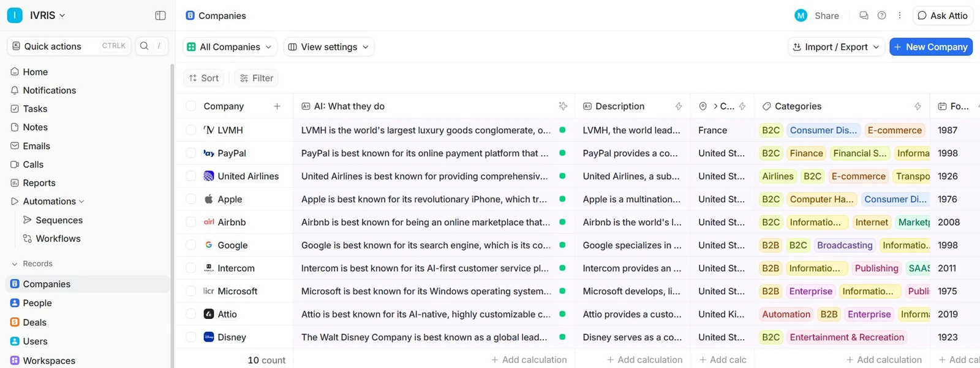Click the United Airlines logo icon
The height and width of the screenshot is (368, 980).
pyautogui.click(x=209, y=176)
